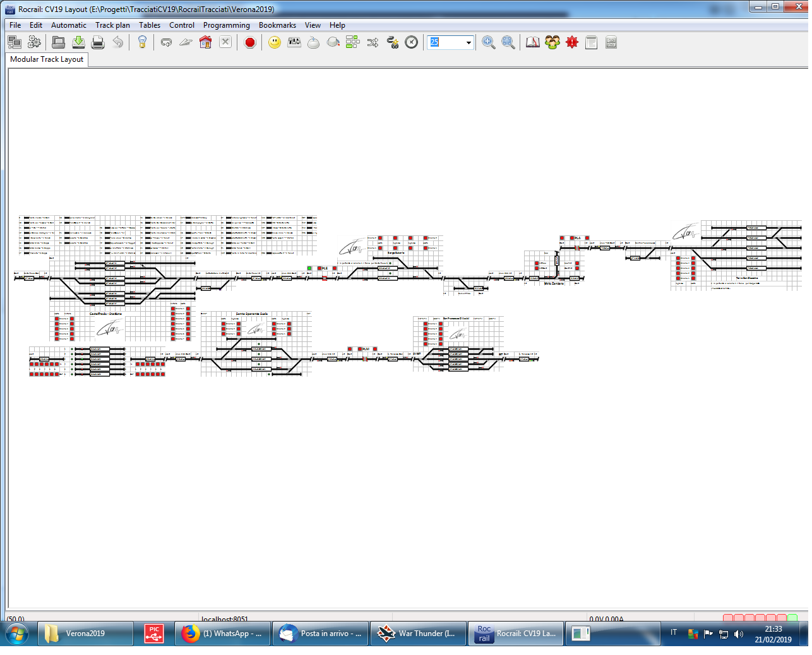
Task: Open the zoom level dropdown arrow
Action: click(469, 42)
